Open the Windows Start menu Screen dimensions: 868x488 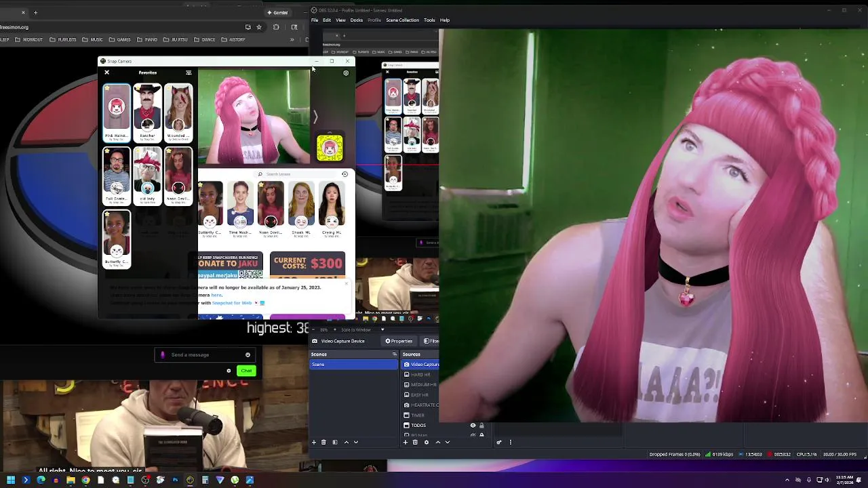click(x=11, y=480)
